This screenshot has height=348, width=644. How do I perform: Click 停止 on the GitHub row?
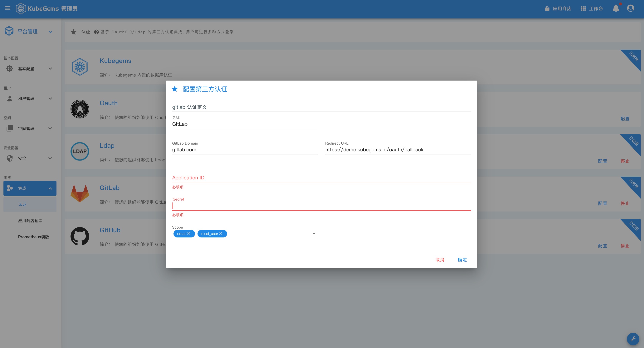tap(625, 246)
